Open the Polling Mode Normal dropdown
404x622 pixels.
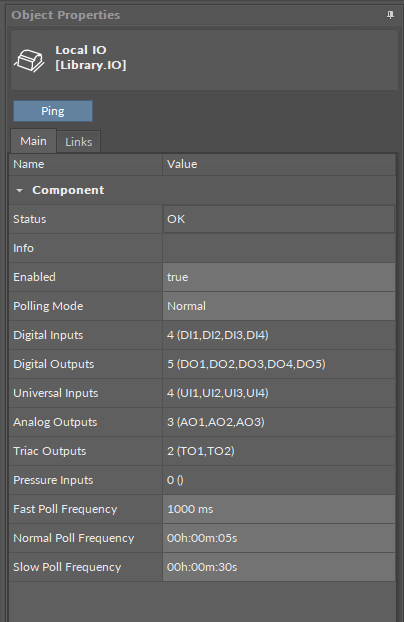pyautogui.click(x=279, y=306)
